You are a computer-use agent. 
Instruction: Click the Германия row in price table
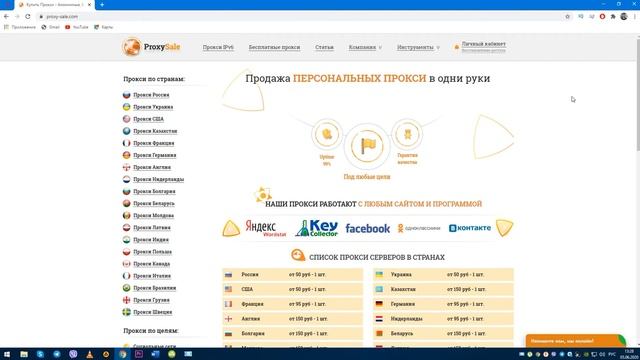(443, 304)
